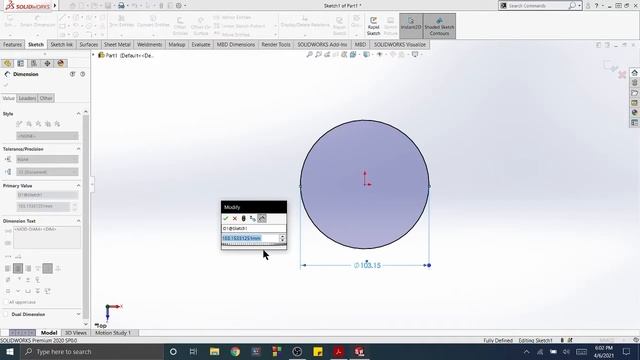Open File Explorer from the taskbar

pos(214,351)
